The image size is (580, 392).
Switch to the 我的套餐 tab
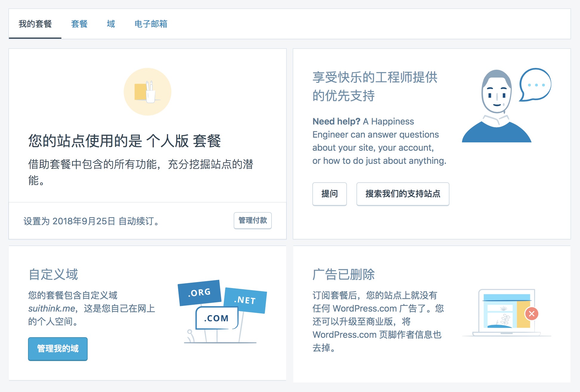[x=35, y=24]
